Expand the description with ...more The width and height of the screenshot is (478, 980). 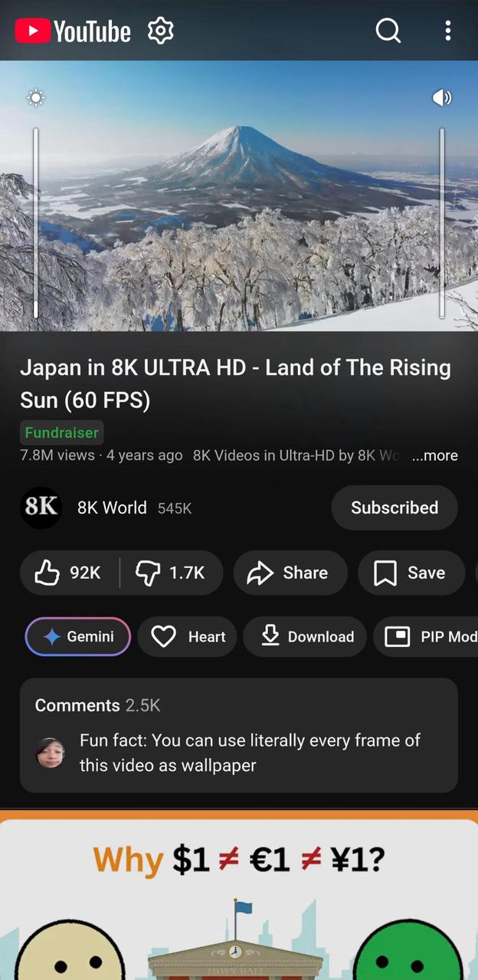pos(434,455)
